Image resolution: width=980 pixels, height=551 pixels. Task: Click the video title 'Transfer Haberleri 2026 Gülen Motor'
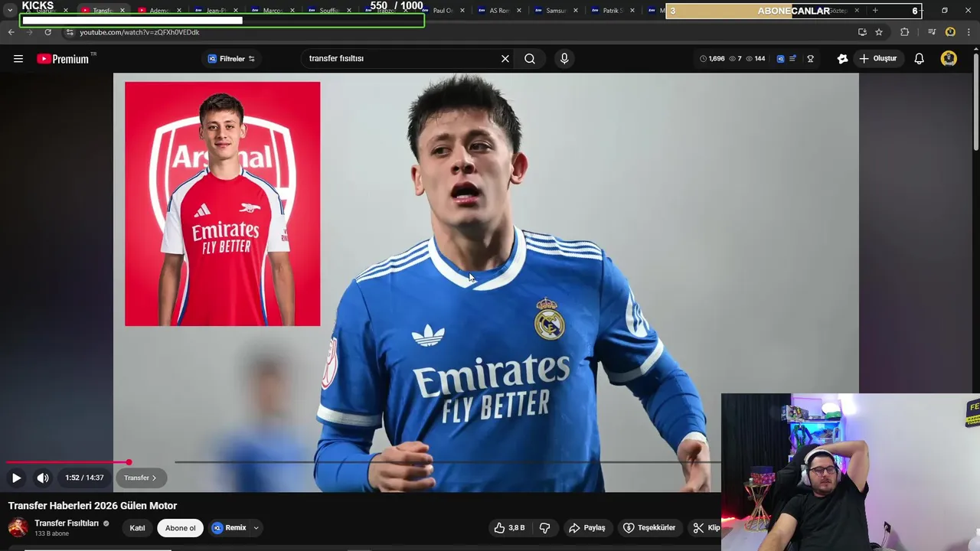[93, 506]
